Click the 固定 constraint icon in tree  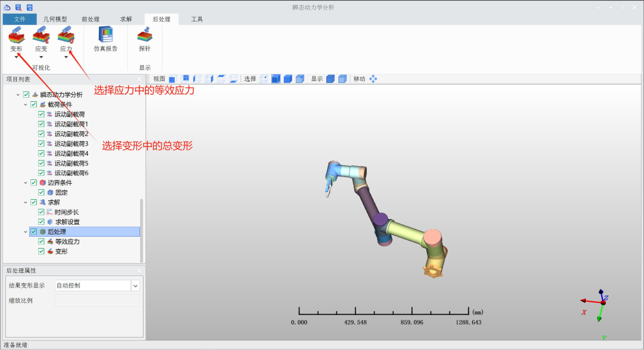[x=49, y=192]
